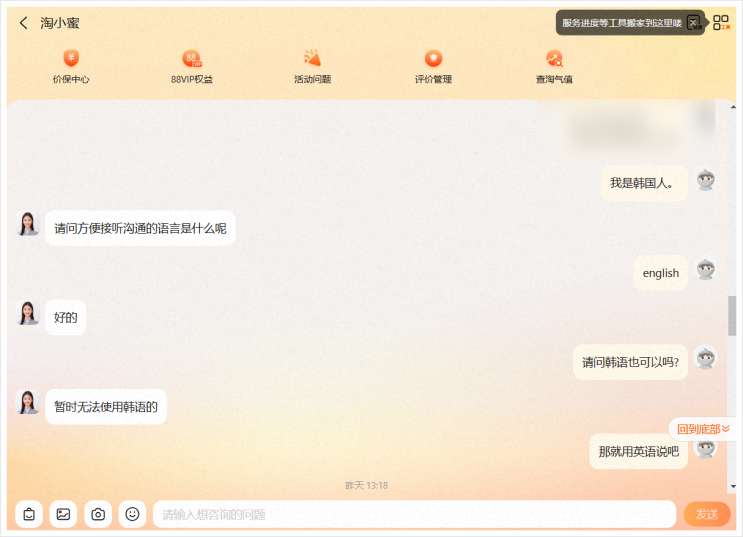The width and height of the screenshot is (743, 537).
Task: Click the 好的 message bubble
Action: tap(65, 318)
